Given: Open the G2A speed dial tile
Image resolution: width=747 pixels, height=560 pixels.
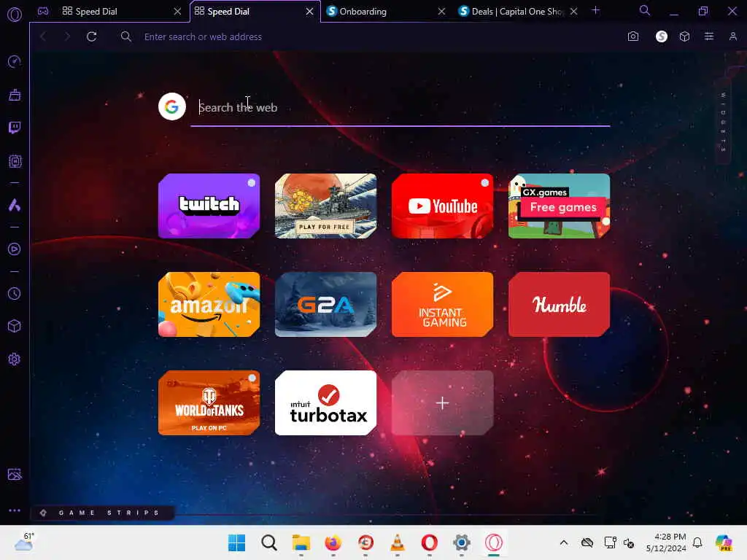Looking at the screenshot, I should pyautogui.click(x=326, y=304).
